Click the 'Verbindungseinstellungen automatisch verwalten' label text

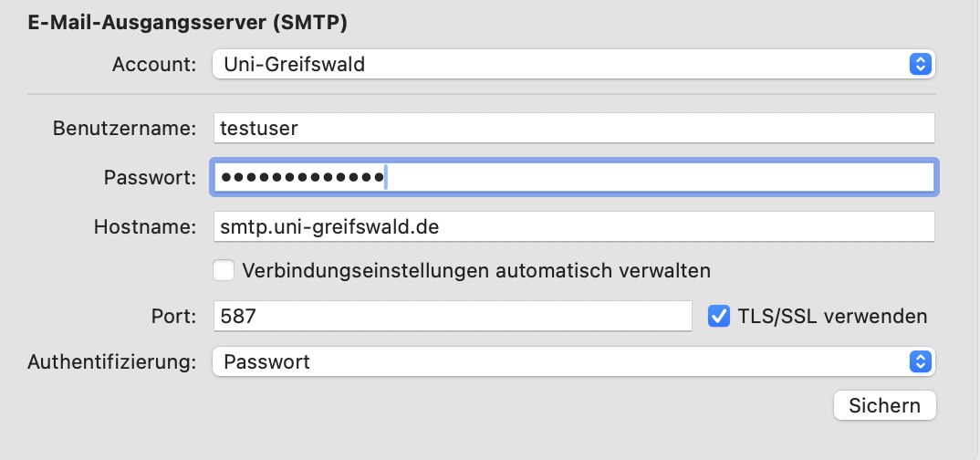coord(476,270)
